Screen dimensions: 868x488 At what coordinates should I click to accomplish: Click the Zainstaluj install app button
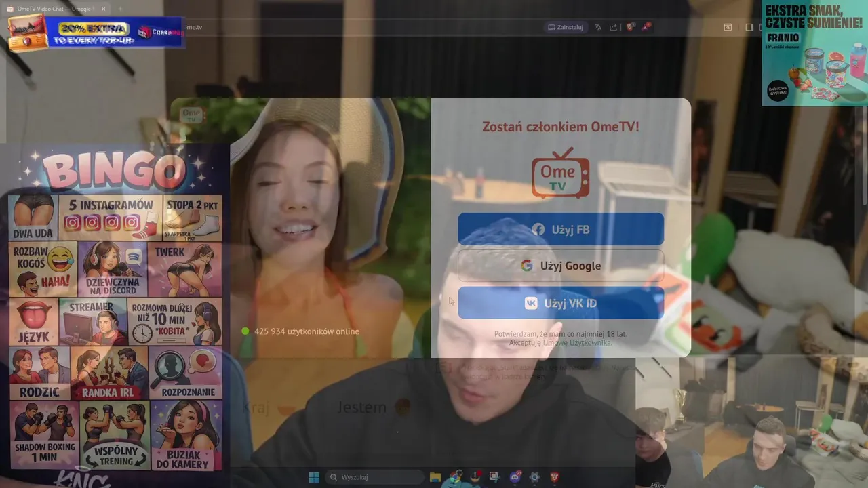(566, 27)
